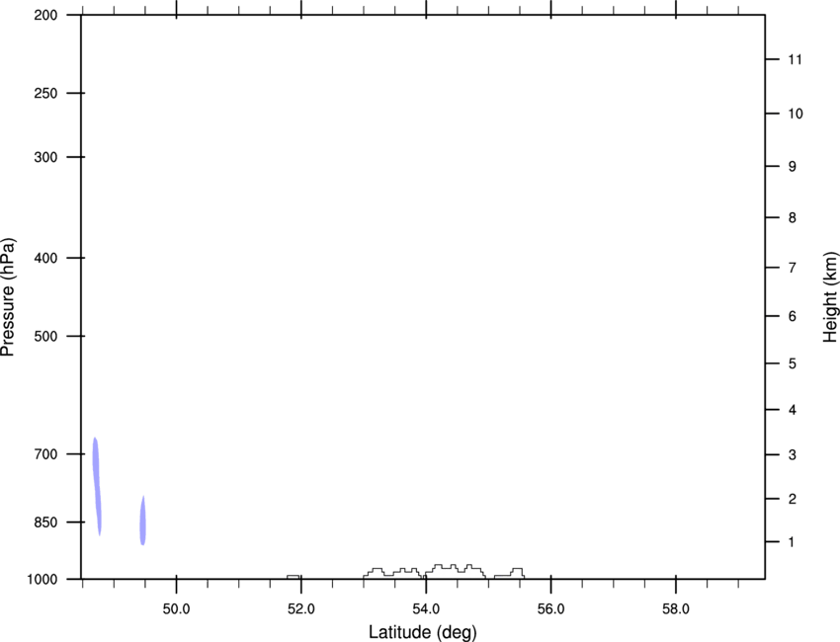Click the 6 km height tick label
This screenshot has width=840, height=642.
pos(788,317)
